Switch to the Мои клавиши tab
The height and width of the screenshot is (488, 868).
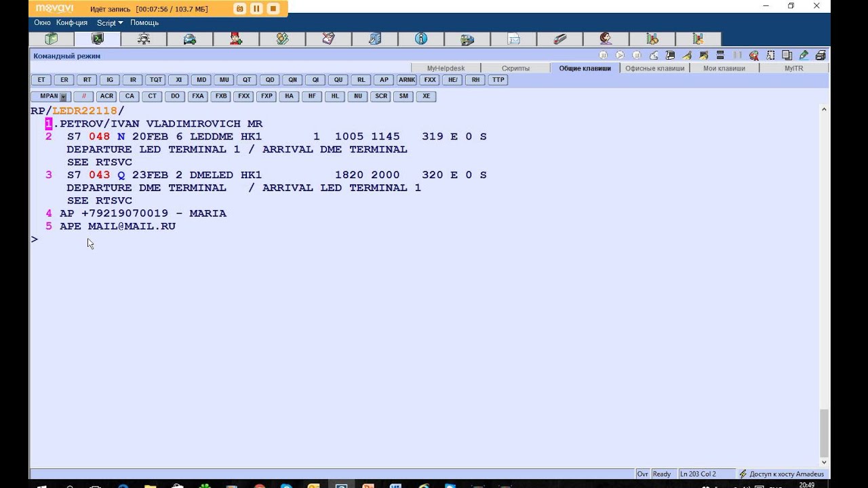point(724,68)
